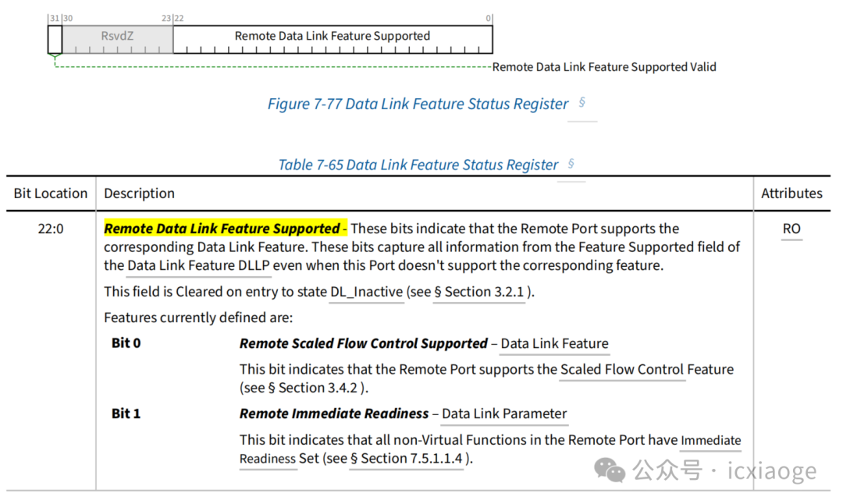Screen dimensions: 843x504
Task: Select the RsvdZ field in register diagram
Action: [118, 36]
